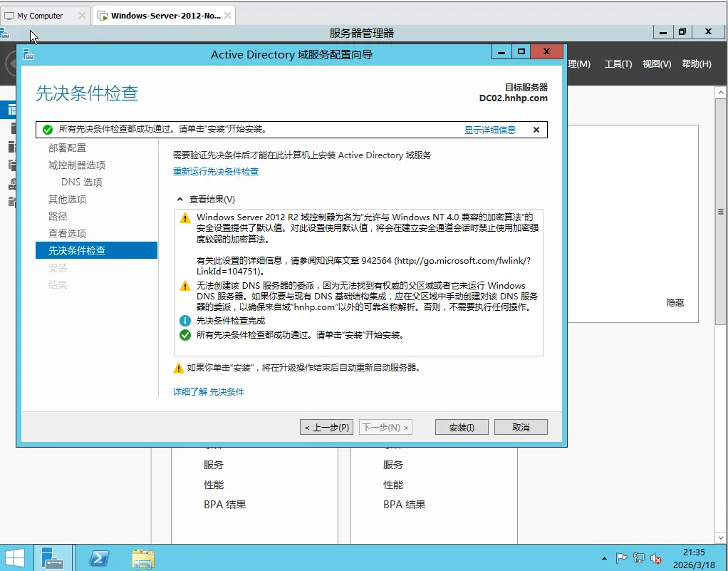Click 重新运行先决条件检查 to rerun checks
The height and width of the screenshot is (571, 728).
(x=214, y=171)
